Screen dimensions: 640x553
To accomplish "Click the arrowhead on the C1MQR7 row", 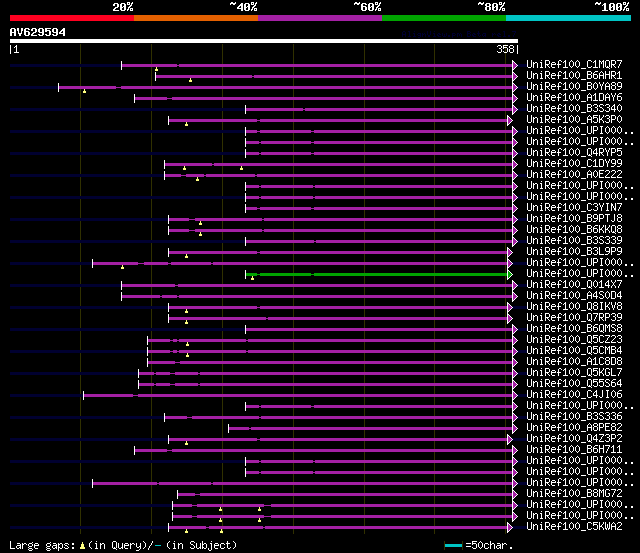I will [x=515, y=65].
